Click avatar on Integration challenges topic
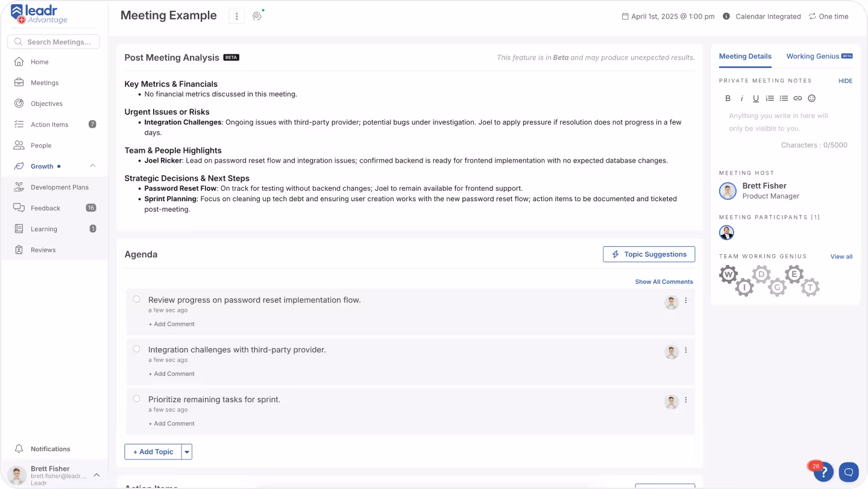Image resolution: width=868 pixels, height=489 pixels. [671, 352]
